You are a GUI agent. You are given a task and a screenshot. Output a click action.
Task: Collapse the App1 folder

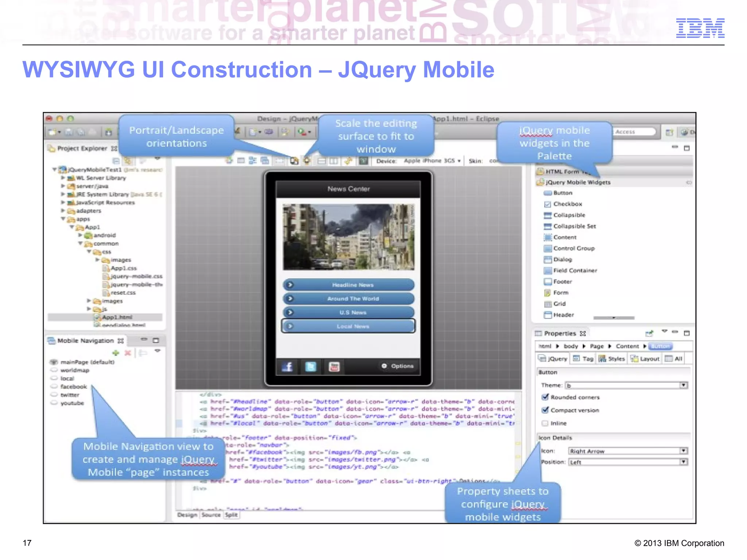72,227
